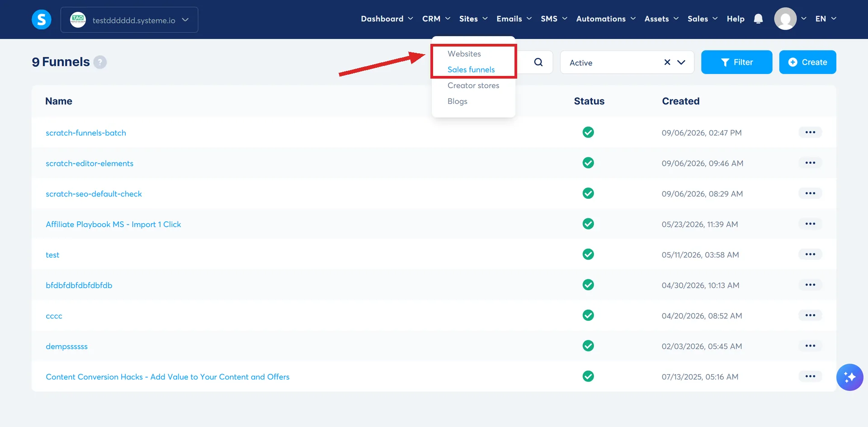Open the Help menu item
This screenshot has height=427, width=868.
coord(736,19)
